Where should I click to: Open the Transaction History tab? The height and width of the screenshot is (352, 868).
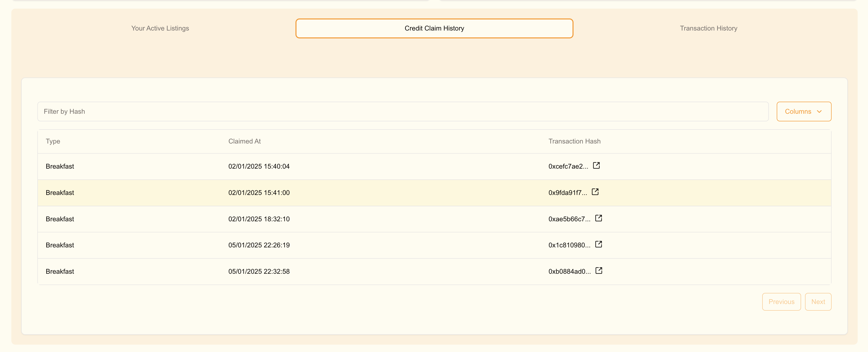[x=708, y=28]
